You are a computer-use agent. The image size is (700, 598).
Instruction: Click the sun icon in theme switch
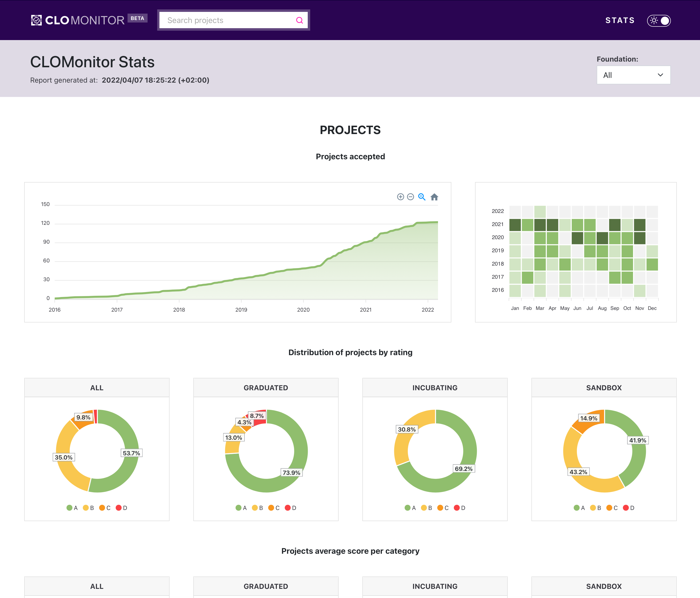pos(654,21)
